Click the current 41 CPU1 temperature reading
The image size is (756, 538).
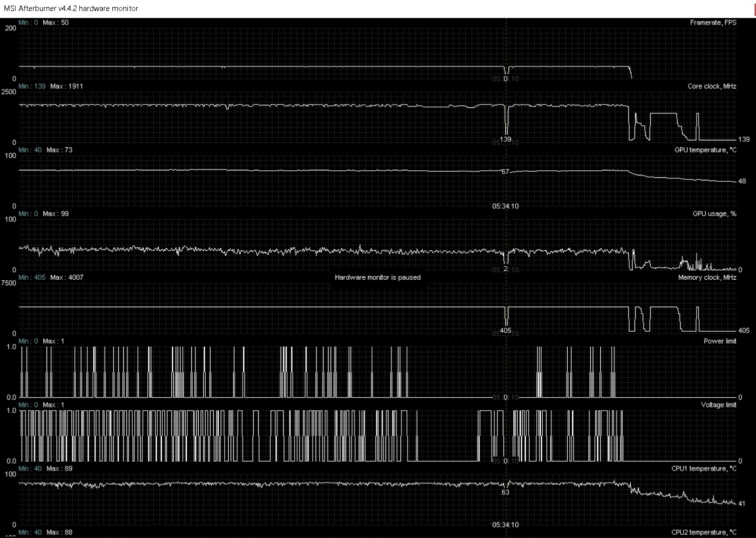click(742, 504)
